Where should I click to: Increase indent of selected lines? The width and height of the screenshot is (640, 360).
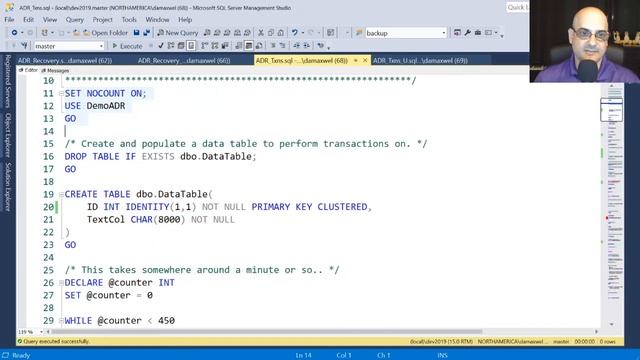(306, 46)
